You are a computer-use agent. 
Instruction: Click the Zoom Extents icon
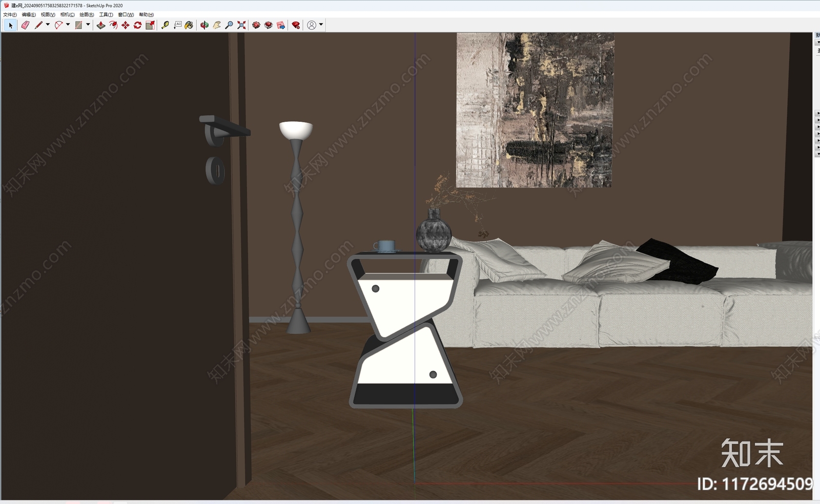[241, 25]
